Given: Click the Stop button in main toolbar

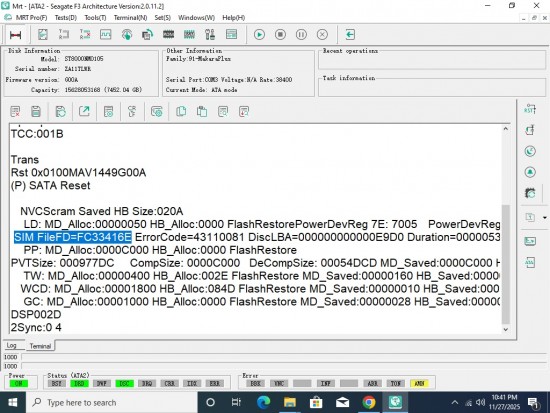Looking at the screenshot, I should click(x=280, y=34).
